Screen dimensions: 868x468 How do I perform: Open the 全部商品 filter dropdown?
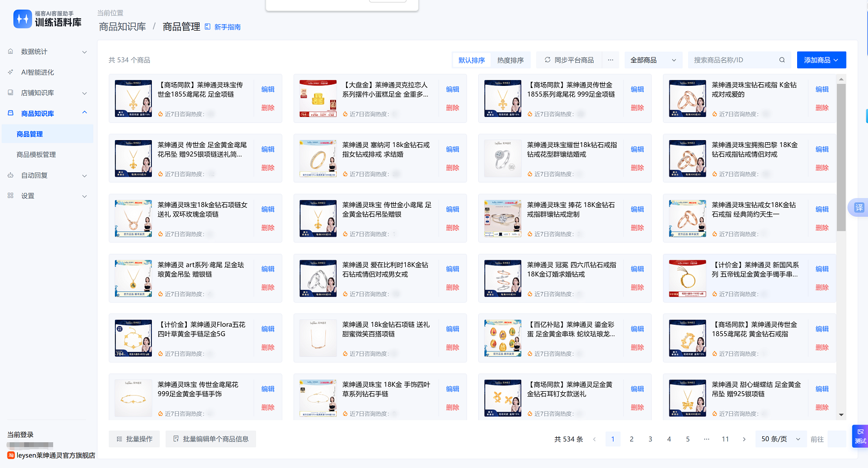click(x=653, y=60)
